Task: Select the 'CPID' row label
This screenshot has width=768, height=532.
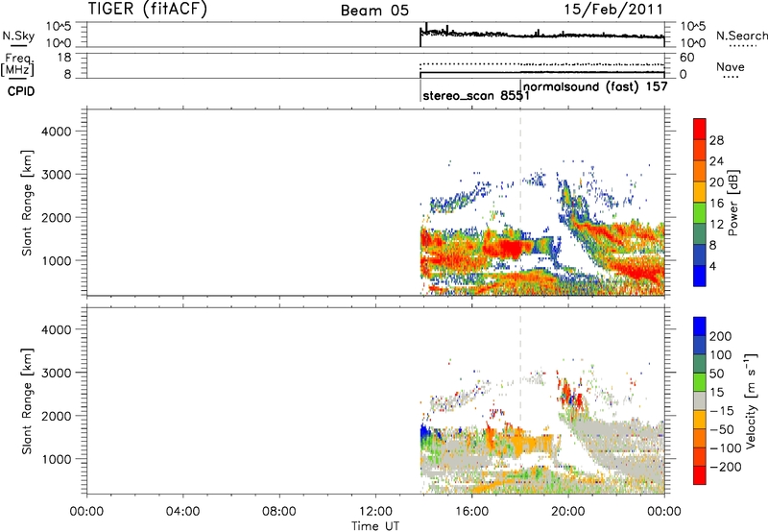Action: pos(21,91)
